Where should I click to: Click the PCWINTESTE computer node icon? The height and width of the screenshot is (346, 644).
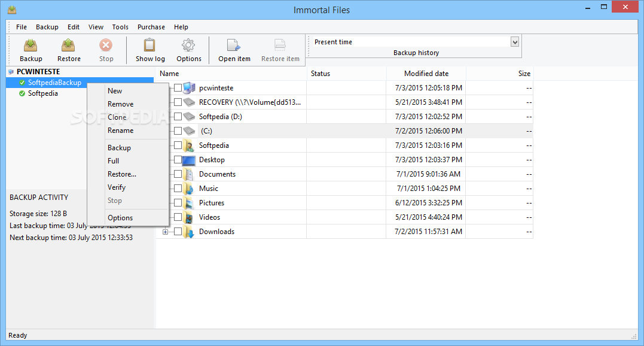(x=11, y=72)
